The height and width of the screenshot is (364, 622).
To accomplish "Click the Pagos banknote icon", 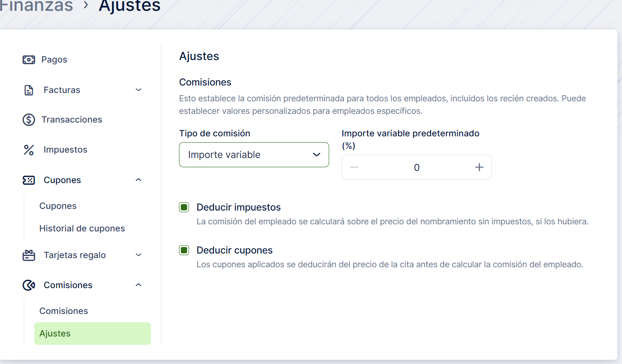I will pyautogui.click(x=29, y=60).
